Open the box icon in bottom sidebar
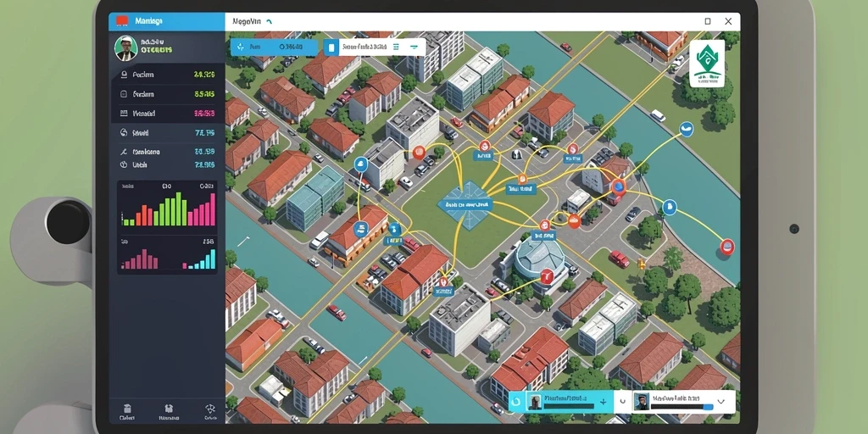This screenshot has height=434, width=868. coord(127,409)
